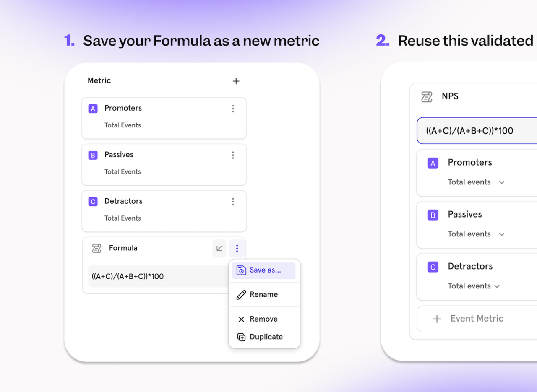Choose Save as... from the context menu
This screenshot has width=537, height=392.
coord(264,270)
